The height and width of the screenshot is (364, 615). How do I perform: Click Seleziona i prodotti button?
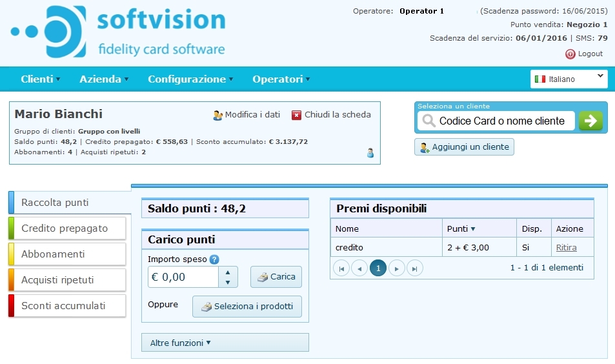247,307
